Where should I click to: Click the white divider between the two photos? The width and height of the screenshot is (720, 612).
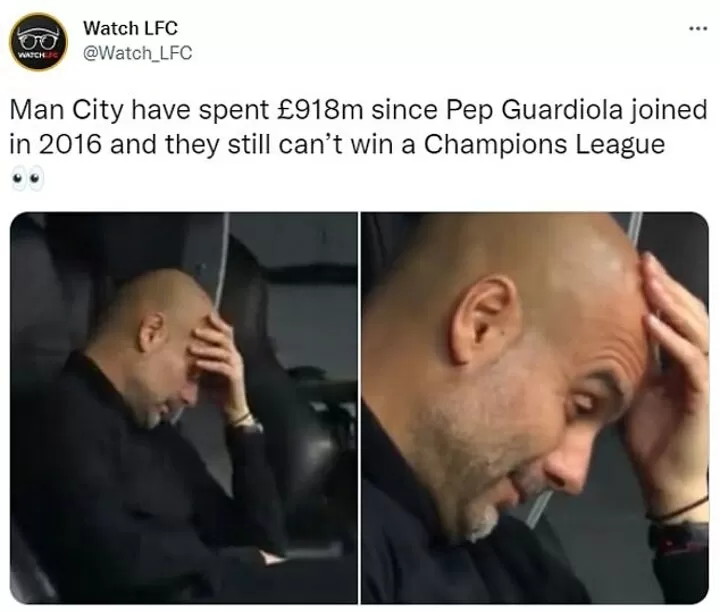(359, 408)
